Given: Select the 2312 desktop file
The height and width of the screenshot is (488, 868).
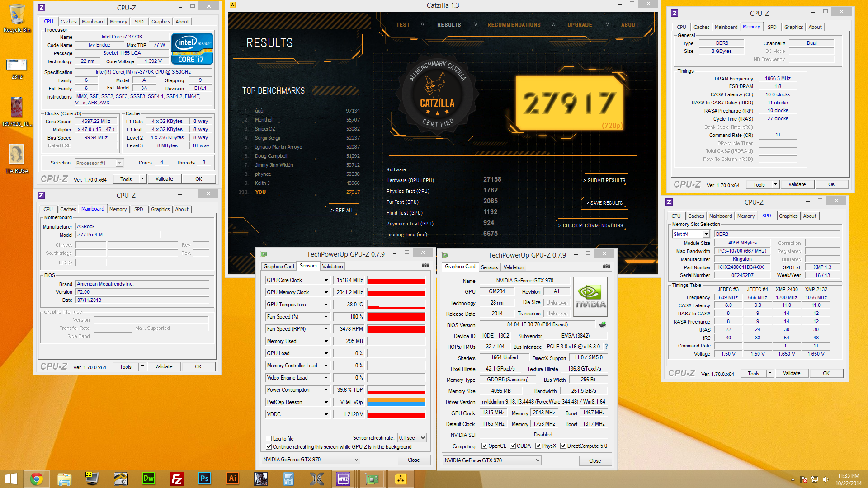Looking at the screenshot, I should click(x=17, y=69).
